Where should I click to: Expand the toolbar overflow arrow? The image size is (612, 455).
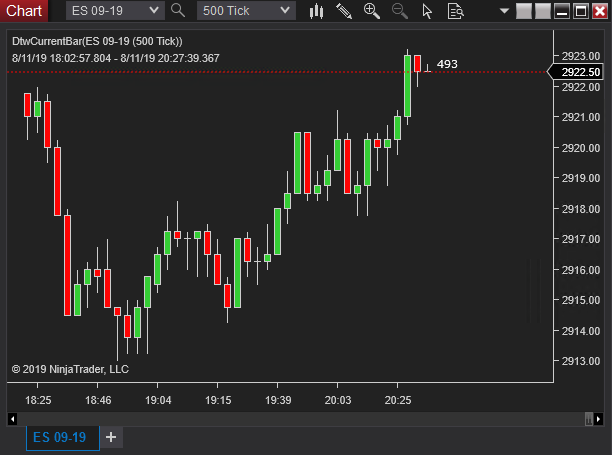coord(504,11)
